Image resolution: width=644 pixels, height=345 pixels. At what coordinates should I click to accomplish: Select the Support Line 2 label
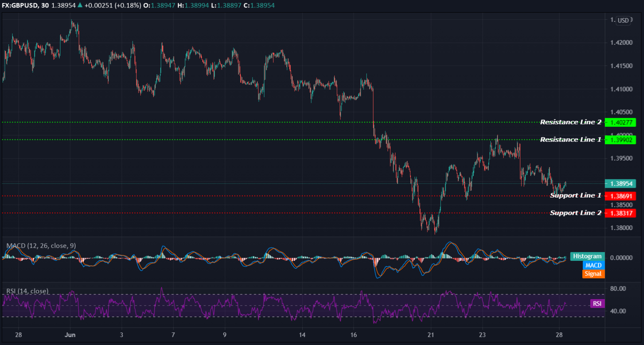(x=576, y=213)
